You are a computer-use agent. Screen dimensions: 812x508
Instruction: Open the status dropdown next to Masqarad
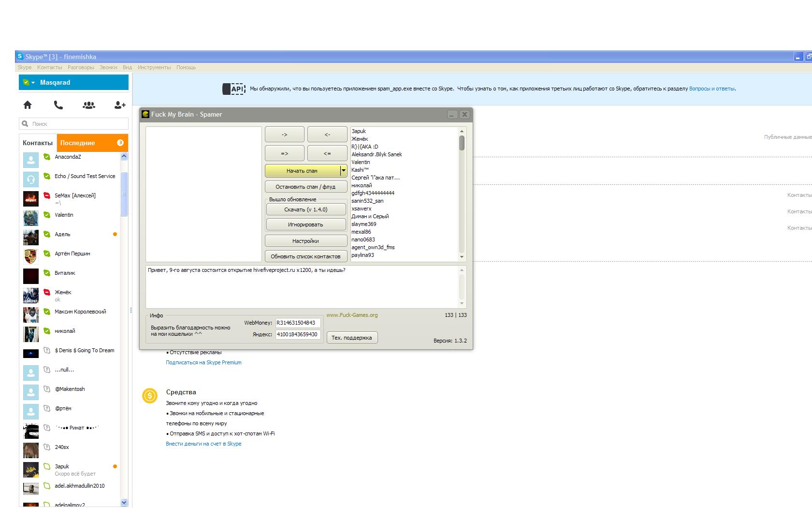tap(33, 83)
